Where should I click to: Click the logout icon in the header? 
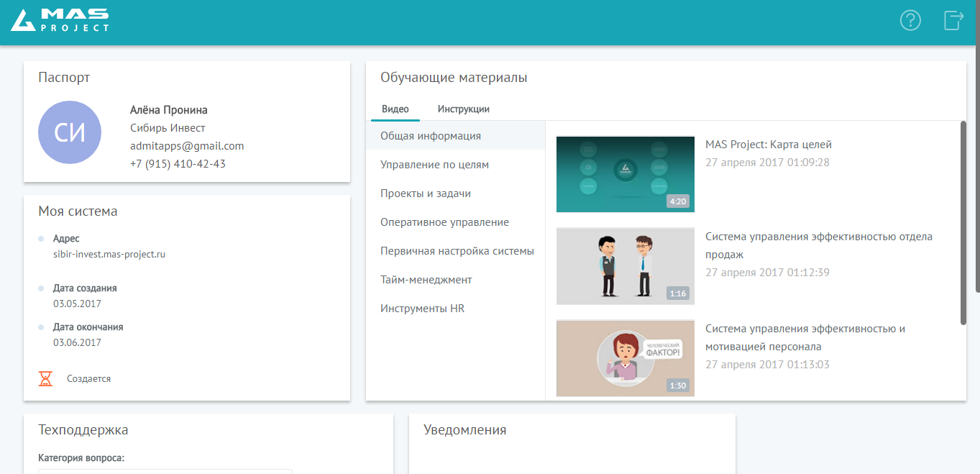pos(953,20)
